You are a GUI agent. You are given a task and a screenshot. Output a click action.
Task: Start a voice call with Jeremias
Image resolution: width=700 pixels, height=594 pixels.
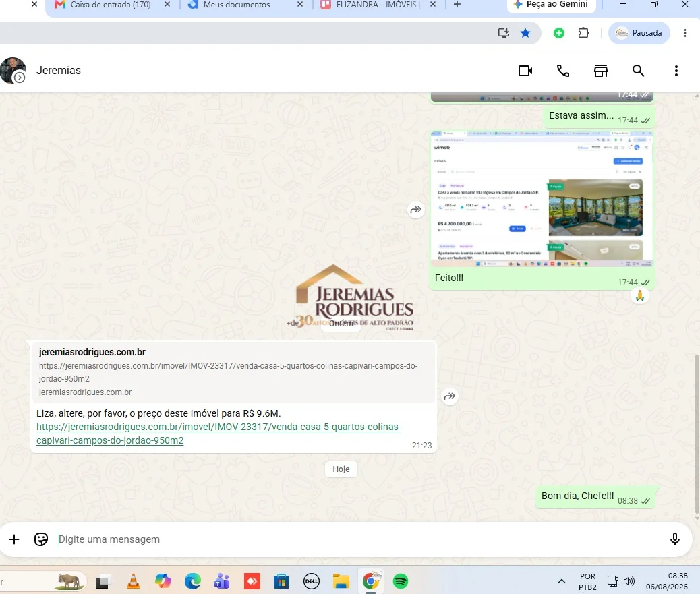point(563,71)
